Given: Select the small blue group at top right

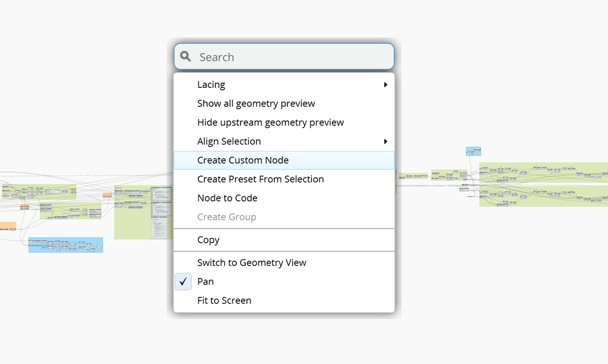Looking at the screenshot, I should click(473, 151).
